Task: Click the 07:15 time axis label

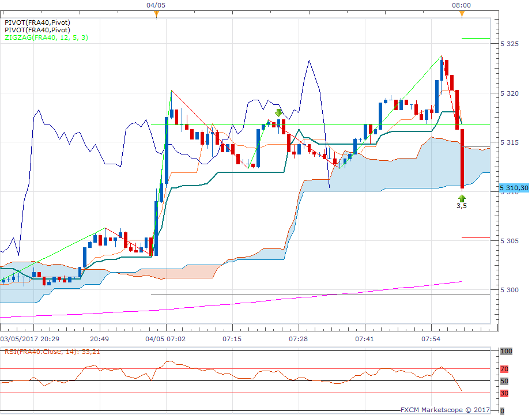Action: coord(232,339)
